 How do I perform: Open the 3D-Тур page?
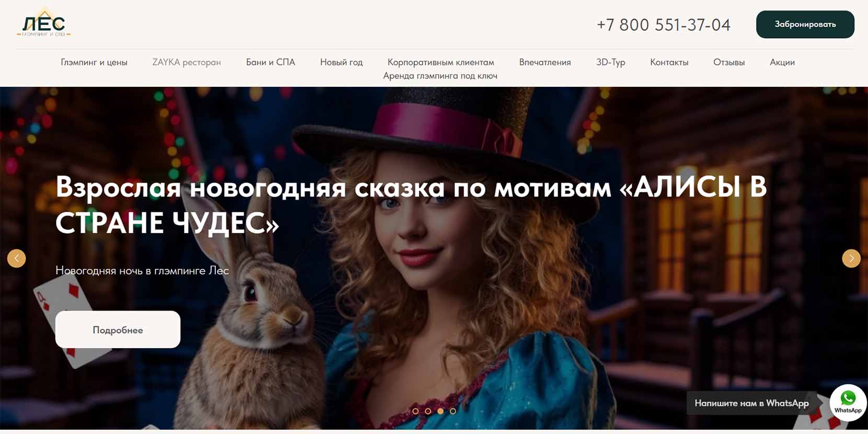click(611, 62)
